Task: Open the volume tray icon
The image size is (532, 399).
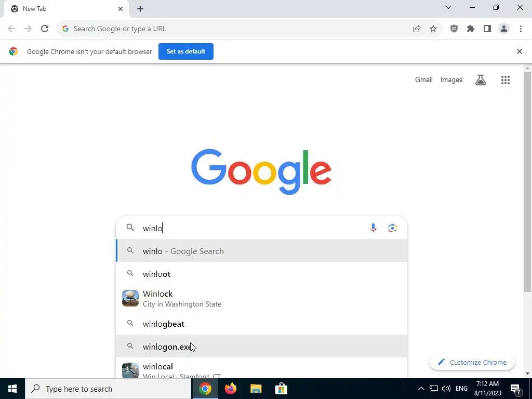Action: click(x=446, y=389)
